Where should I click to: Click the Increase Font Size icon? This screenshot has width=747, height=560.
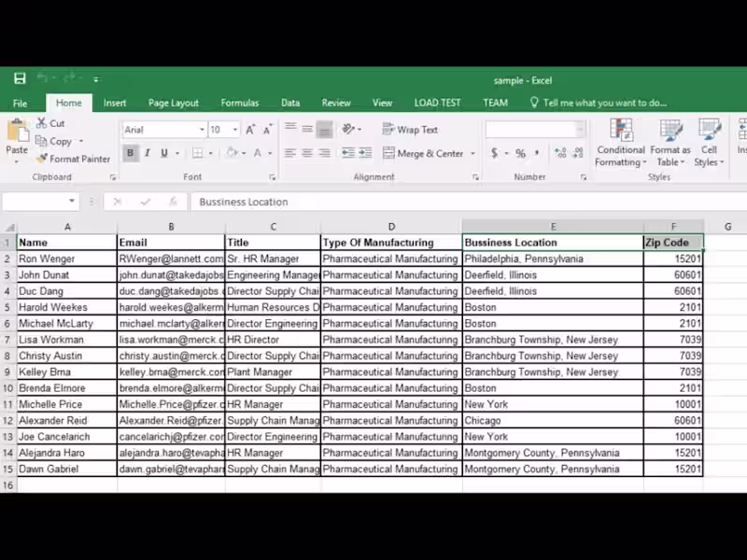[x=250, y=130]
